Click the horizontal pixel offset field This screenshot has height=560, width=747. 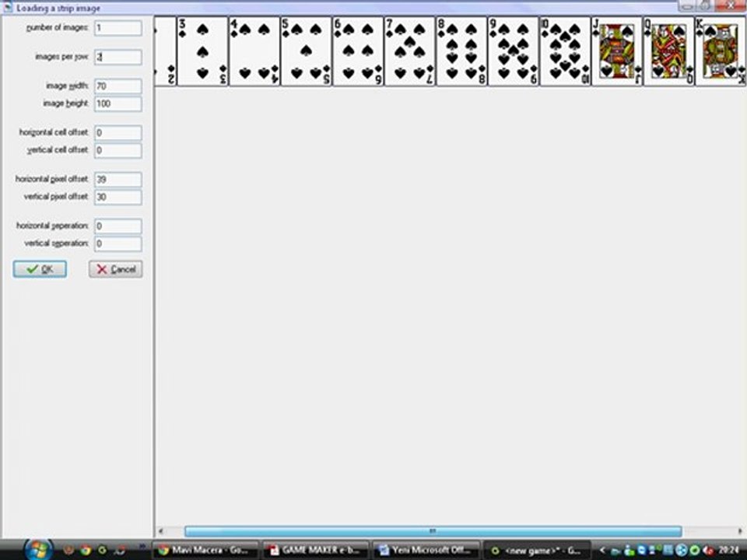[118, 180]
